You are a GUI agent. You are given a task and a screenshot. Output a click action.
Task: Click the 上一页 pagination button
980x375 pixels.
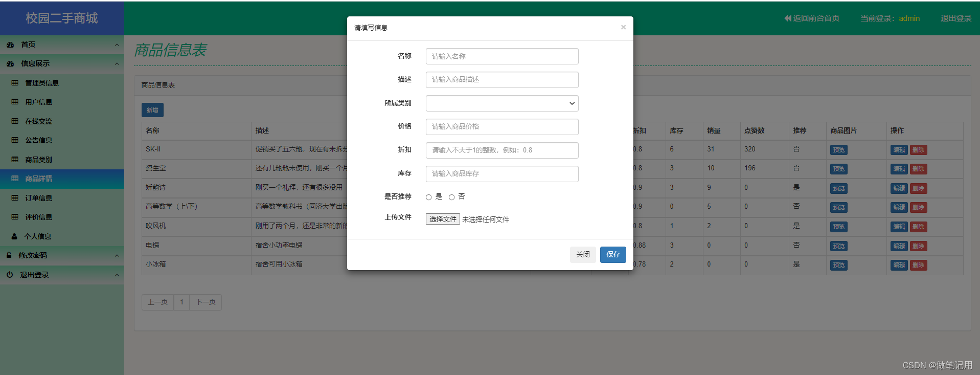pos(157,302)
